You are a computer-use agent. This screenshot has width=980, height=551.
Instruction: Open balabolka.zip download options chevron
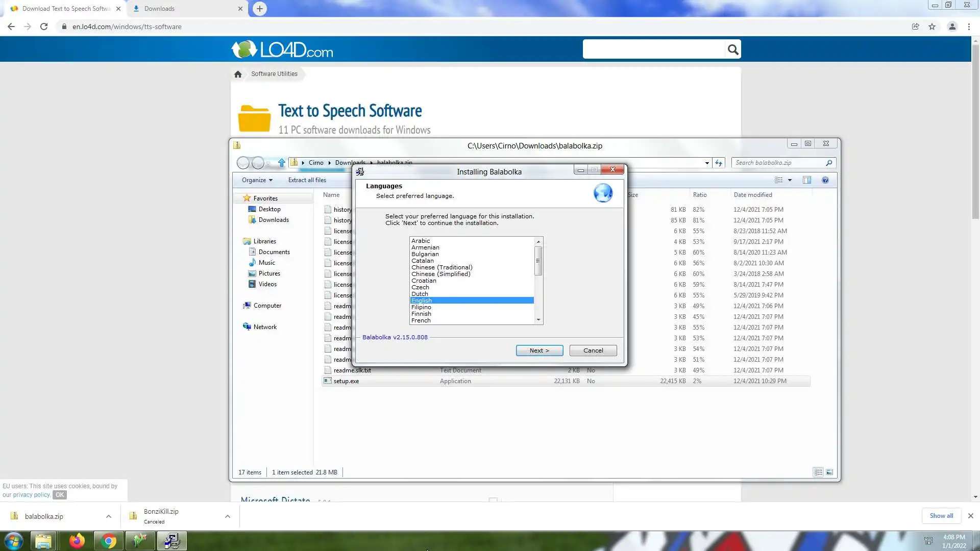click(109, 516)
